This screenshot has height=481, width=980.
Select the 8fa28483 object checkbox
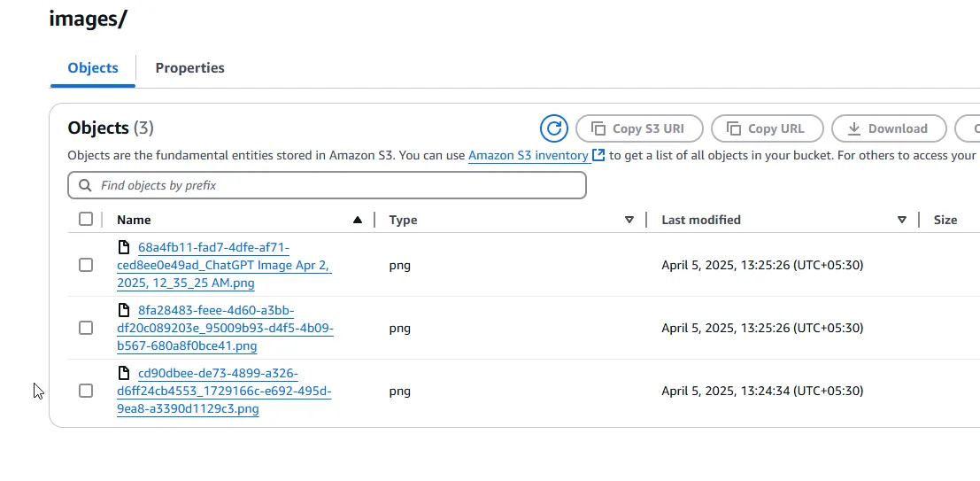click(86, 328)
